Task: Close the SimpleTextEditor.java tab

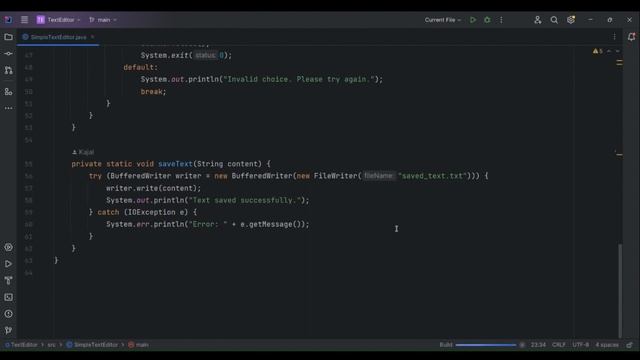Action: coord(93,37)
